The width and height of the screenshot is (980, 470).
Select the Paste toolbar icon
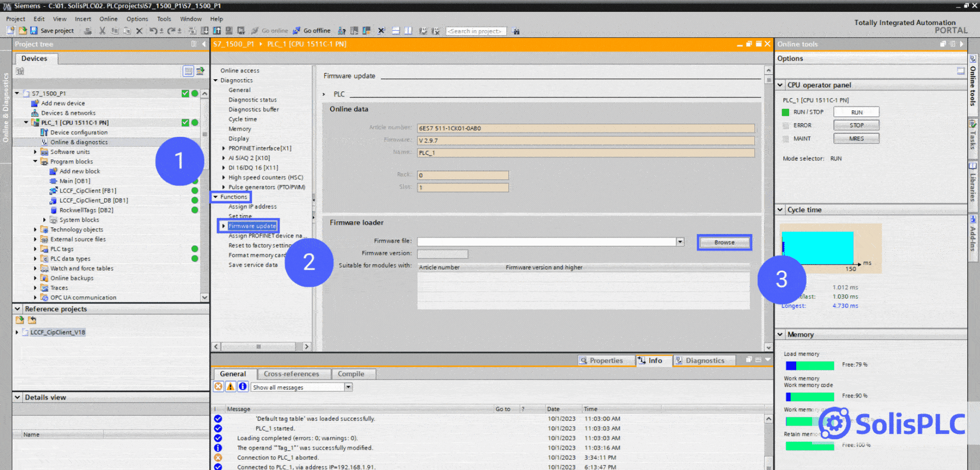[127, 31]
